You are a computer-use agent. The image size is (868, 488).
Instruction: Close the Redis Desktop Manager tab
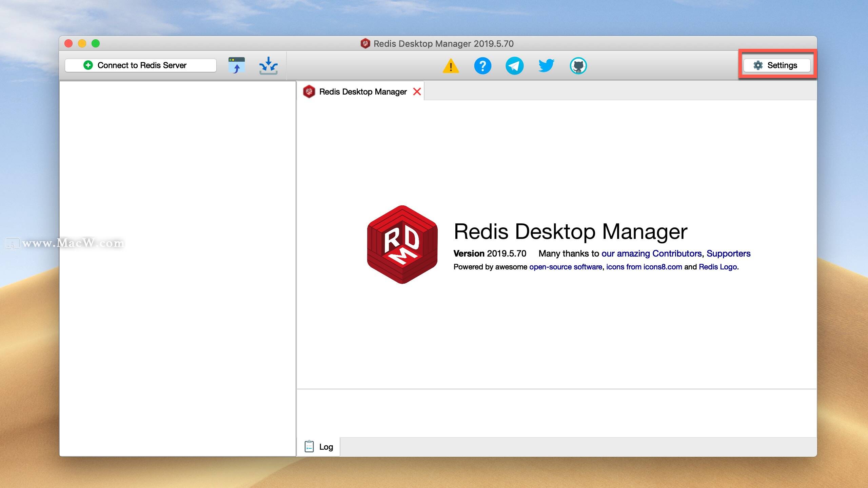(417, 91)
